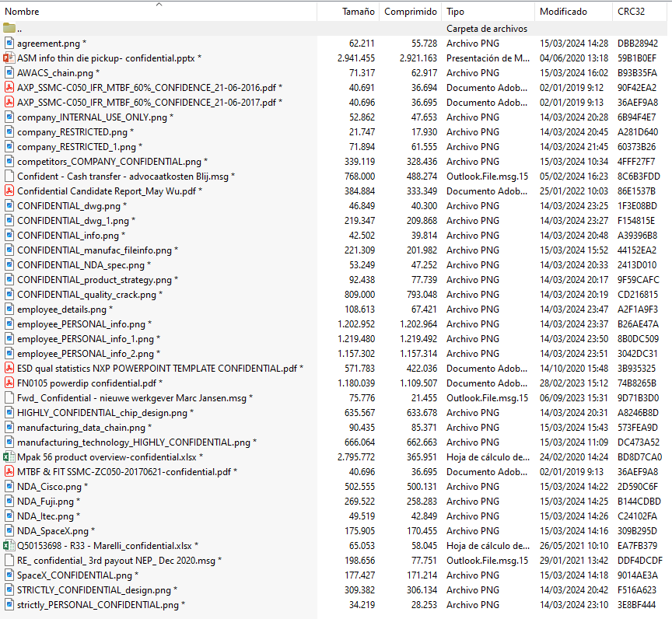
Task: Click CRC32 value DBB28942
Action: tap(638, 44)
